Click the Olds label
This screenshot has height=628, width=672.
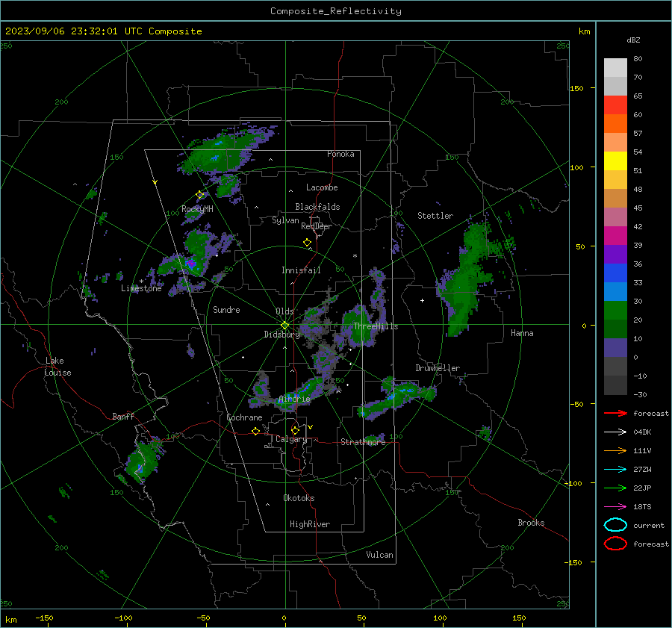pyautogui.click(x=284, y=311)
